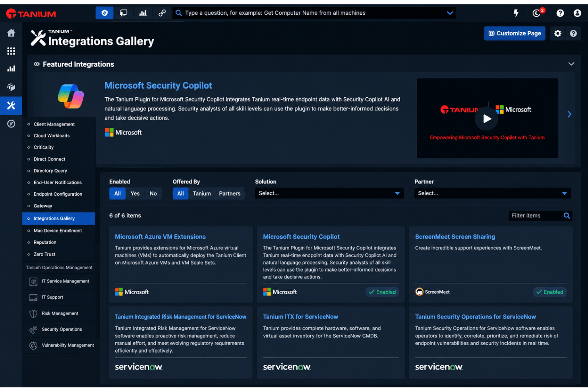The height and width of the screenshot is (392, 588).
Task: Toggle Featured Integrations visibility eye icon
Action: pos(37,64)
